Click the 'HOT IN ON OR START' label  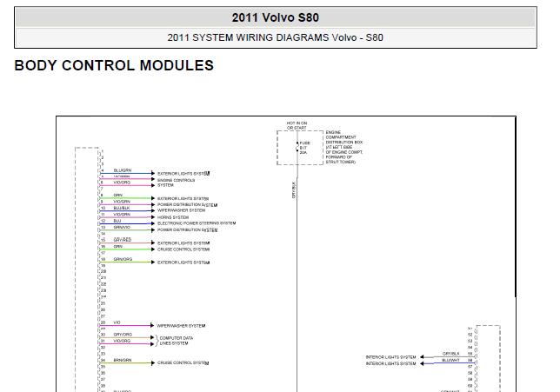coord(297,125)
